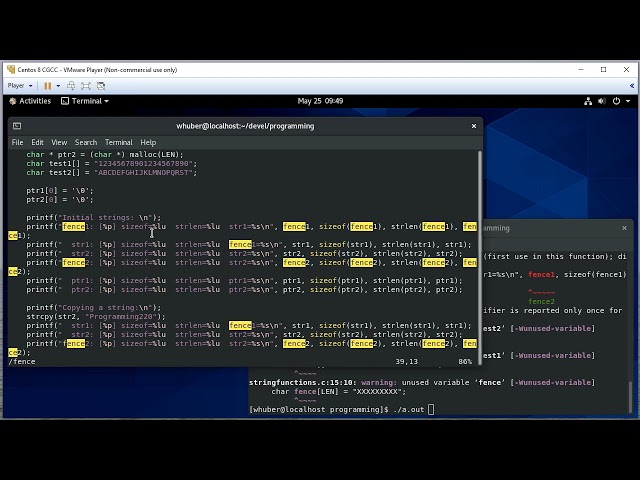Image resolution: width=640 pixels, height=480 pixels.
Task: Open the VMware Player menu
Action: click(20, 86)
